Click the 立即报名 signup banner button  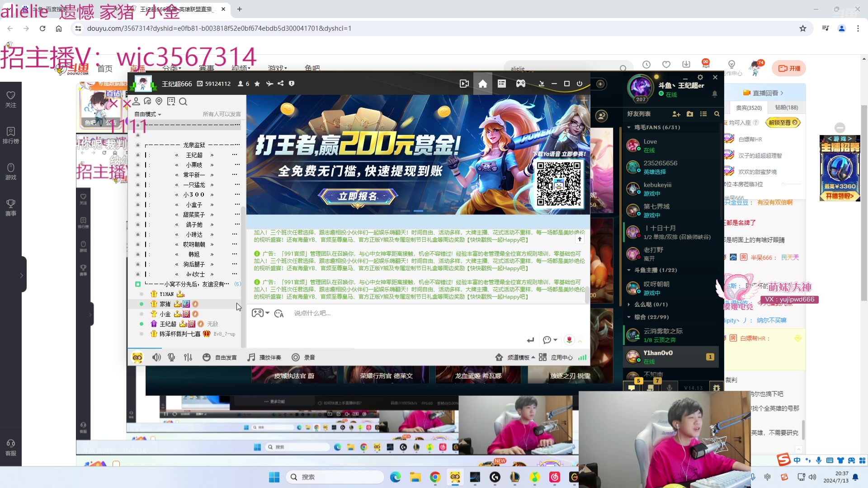coord(358,197)
